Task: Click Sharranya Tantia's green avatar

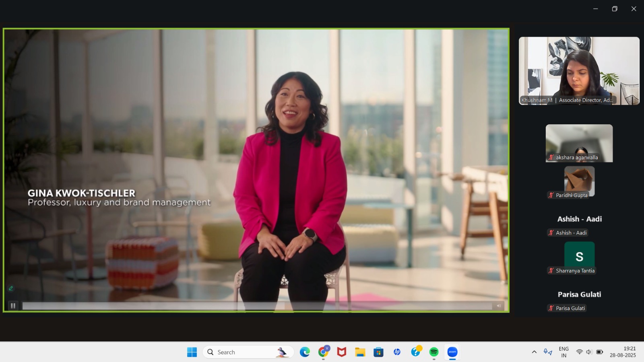Action: coord(579,256)
